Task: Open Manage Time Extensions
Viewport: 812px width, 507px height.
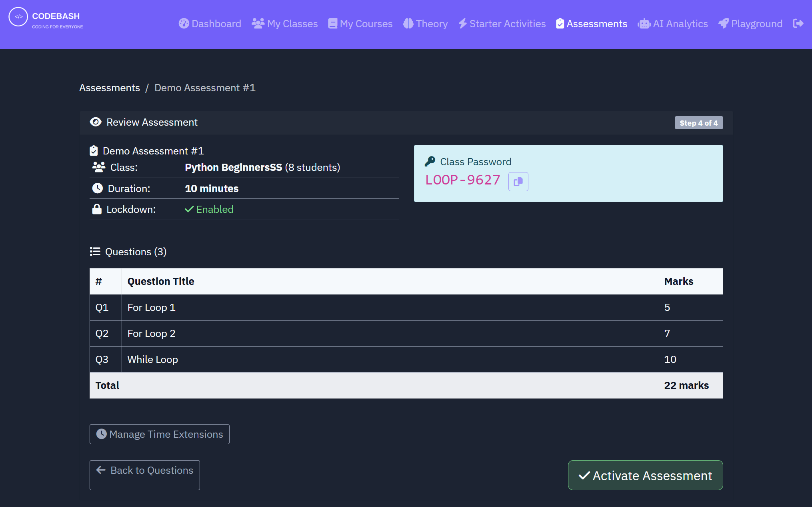Action: [160, 434]
